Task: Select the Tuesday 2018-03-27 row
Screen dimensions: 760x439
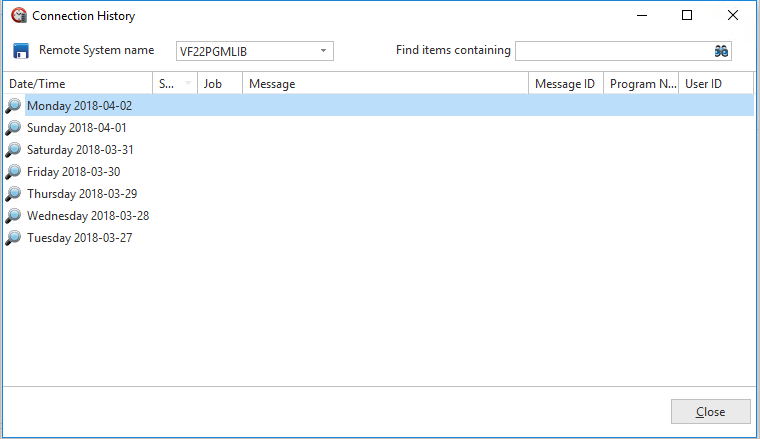Action: [x=379, y=238]
